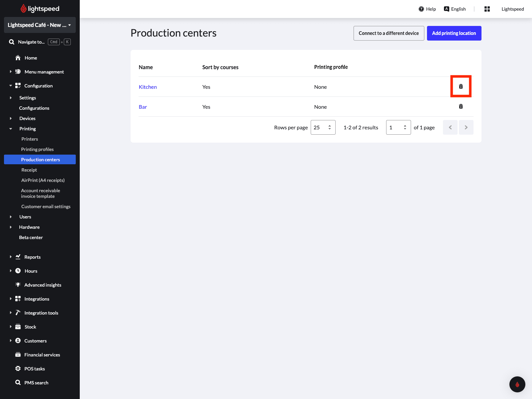
Task: Open the Printers menu item
Action: [x=30, y=139]
